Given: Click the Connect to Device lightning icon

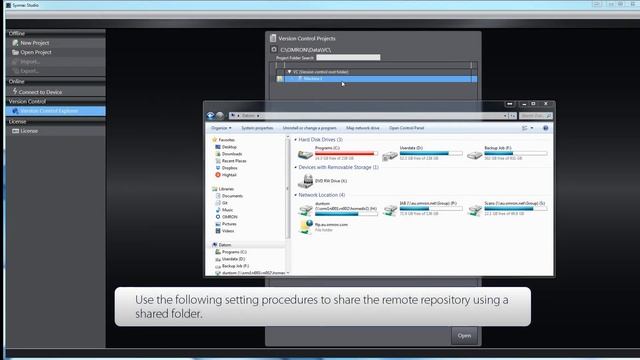Looking at the screenshot, I should pyautogui.click(x=15, y=91).
